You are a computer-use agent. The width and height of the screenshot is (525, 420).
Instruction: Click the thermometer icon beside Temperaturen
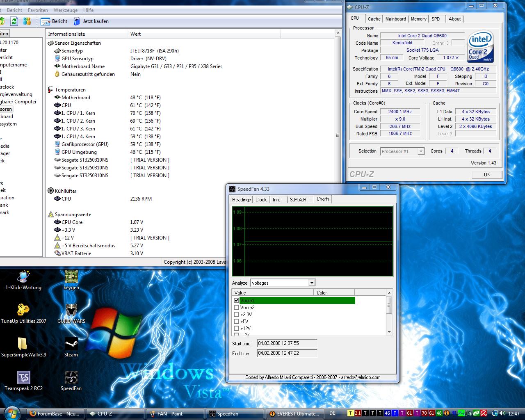coord(50,90)
